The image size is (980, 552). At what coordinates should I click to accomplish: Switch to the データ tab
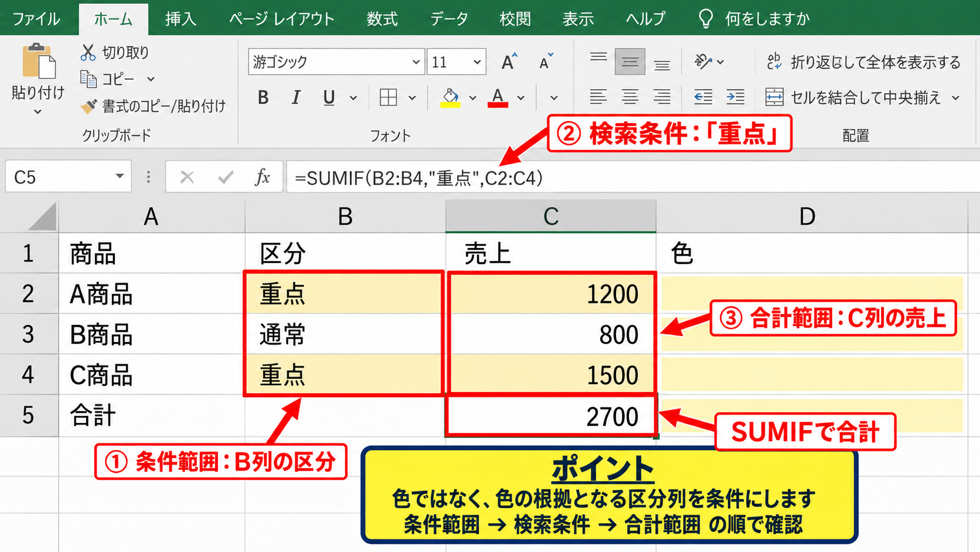click(449, 19)
